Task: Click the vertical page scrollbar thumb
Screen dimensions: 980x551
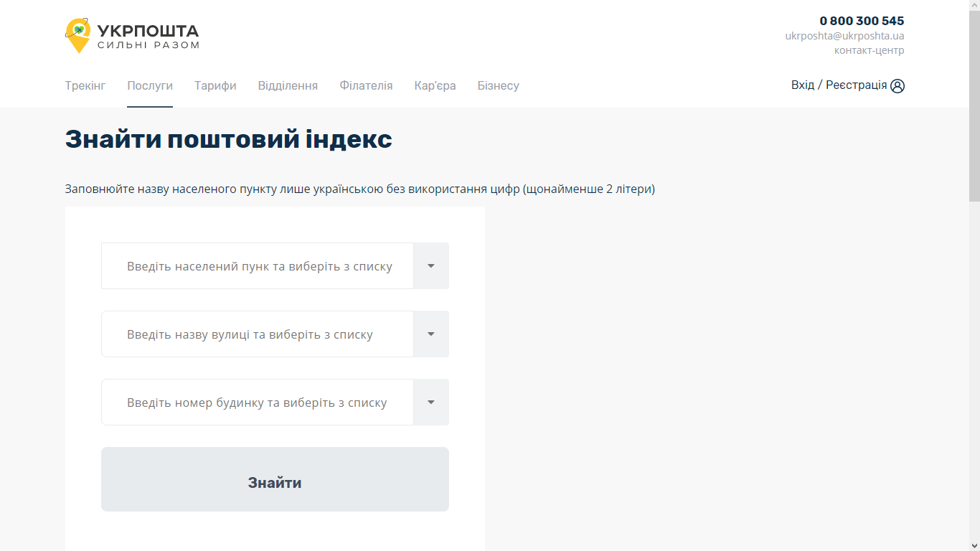Action: click(974, 108)
